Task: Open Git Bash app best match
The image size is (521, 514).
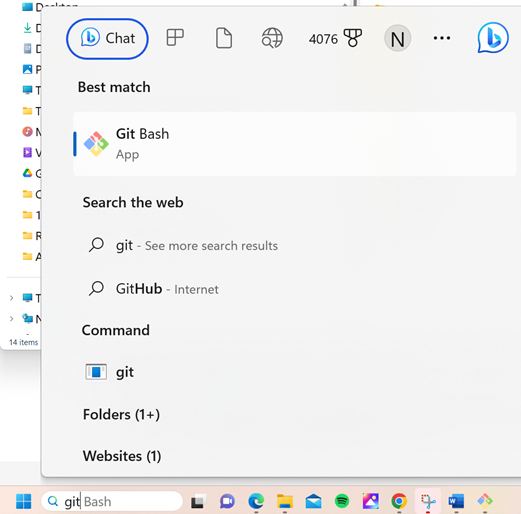Action: 295,144
